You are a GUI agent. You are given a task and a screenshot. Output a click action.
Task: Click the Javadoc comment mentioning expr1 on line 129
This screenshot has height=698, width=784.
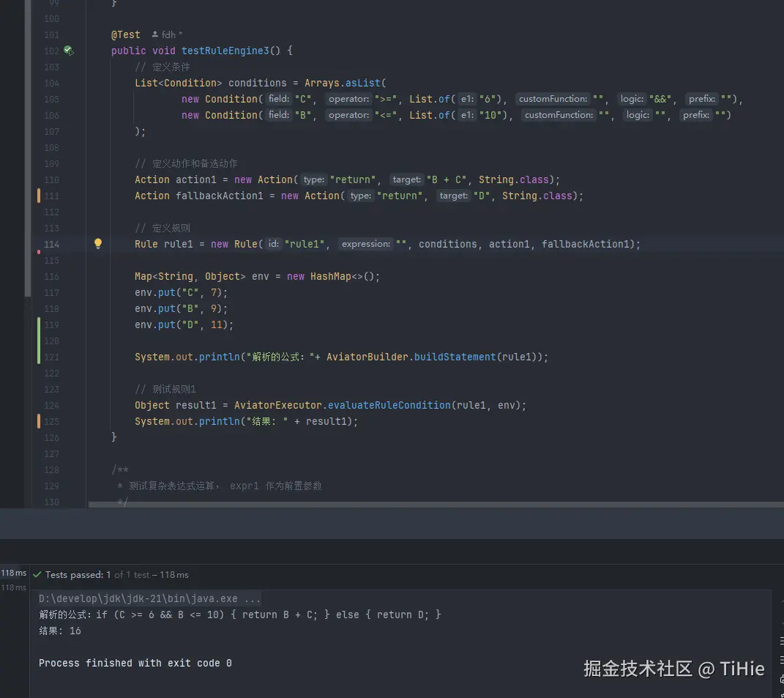[x=219, y=486]
